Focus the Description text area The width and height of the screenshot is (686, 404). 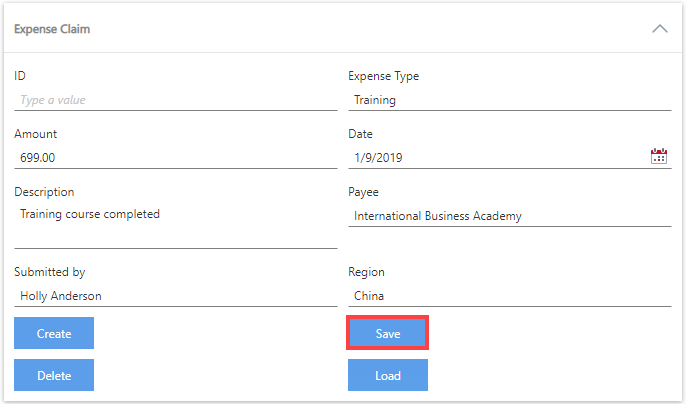coord(175,224)
